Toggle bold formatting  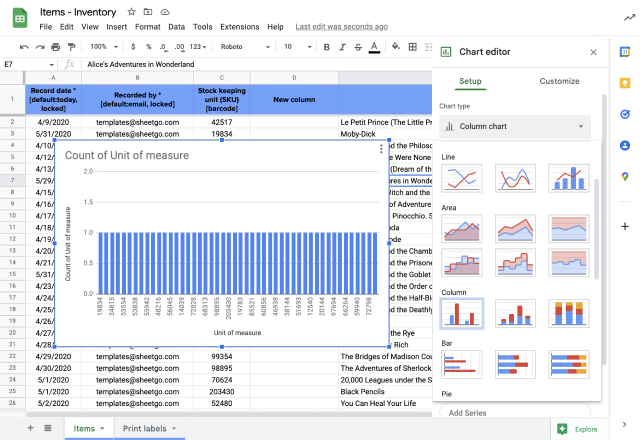327,47
